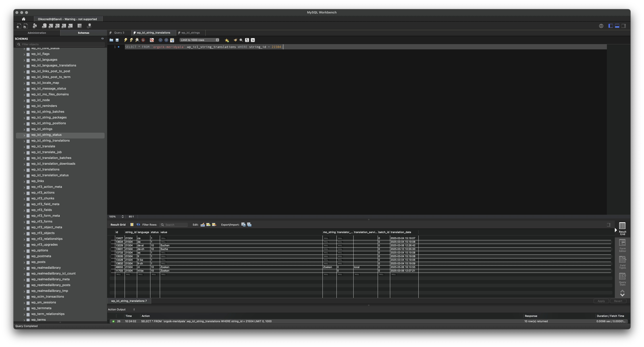This screenshot has width=644, height=347.
Task: Open find panel magnifier icon
Action: [241, 40]
